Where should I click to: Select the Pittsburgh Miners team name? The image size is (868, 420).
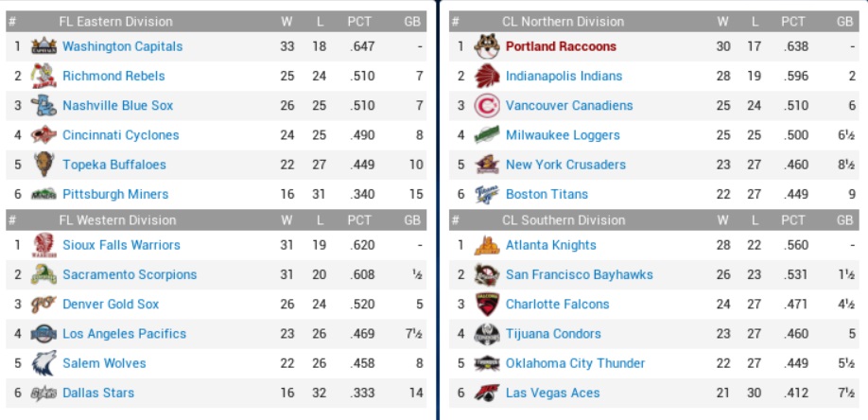coord(115,195)
